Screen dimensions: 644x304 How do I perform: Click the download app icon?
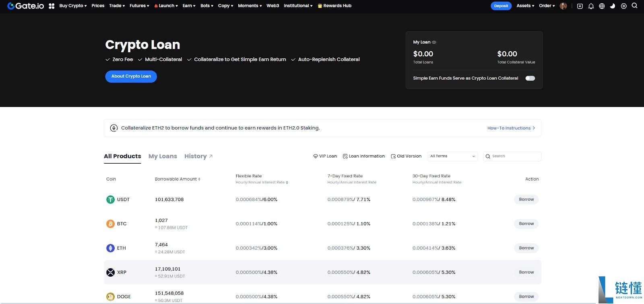click(580, 6)
